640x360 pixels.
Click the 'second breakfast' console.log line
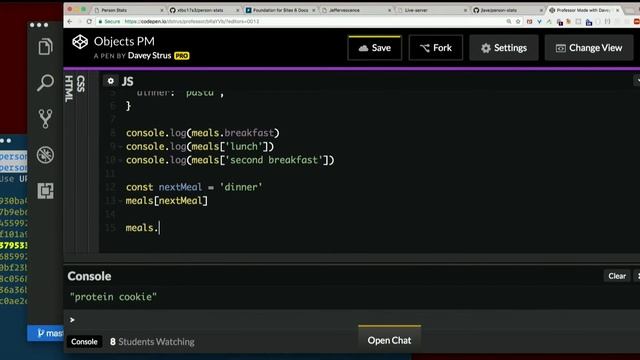pyautogui.click(x=230, y=160)
